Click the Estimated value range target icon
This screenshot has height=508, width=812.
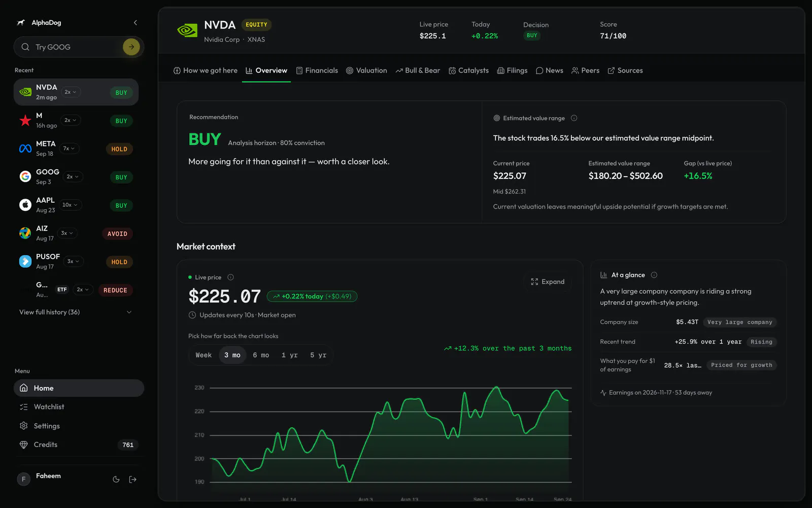(x=497, y=118)
